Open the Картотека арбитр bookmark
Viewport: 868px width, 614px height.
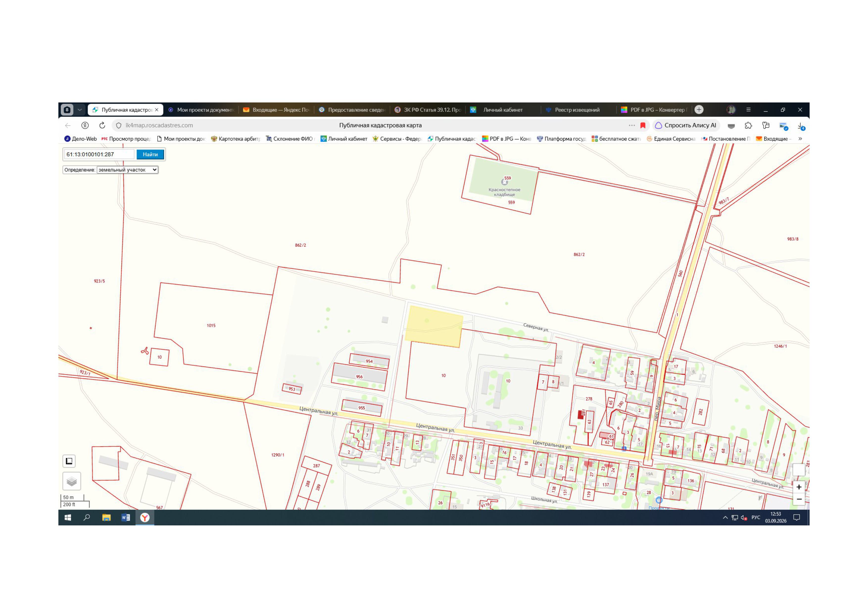(x=236, y=139)
